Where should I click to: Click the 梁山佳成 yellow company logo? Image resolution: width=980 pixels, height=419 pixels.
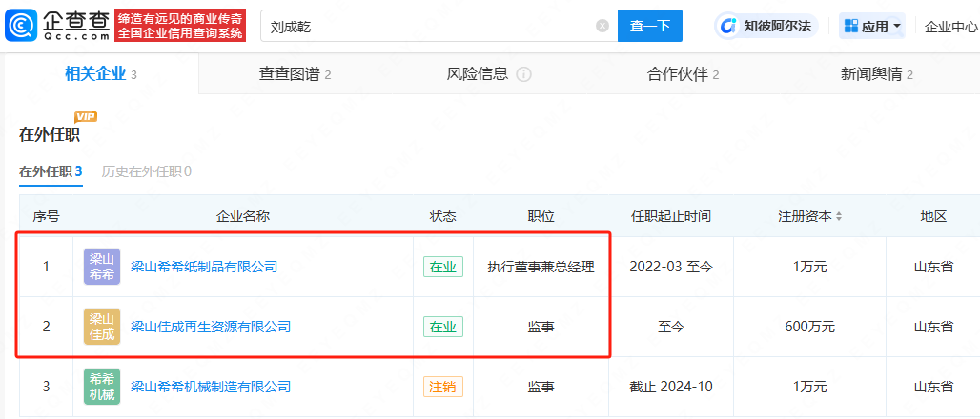(x=102, y=327)
